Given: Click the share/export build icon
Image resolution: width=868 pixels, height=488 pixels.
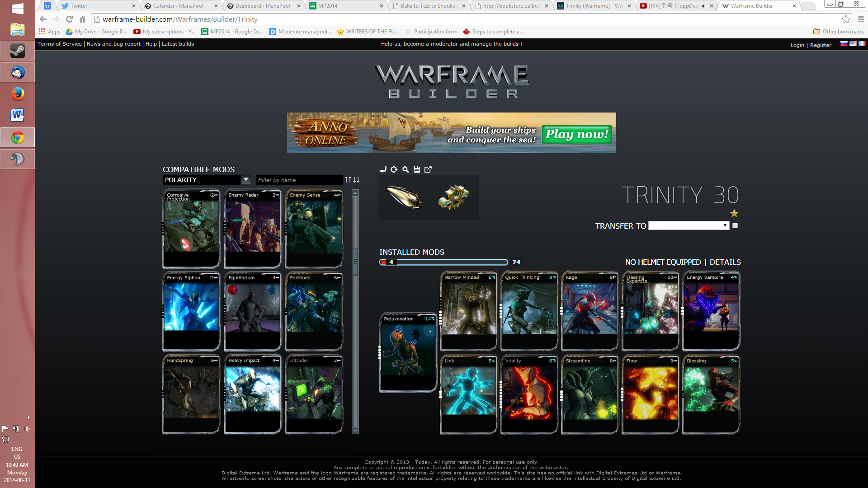Looking at the screenshot, I should tap(428, 169).
